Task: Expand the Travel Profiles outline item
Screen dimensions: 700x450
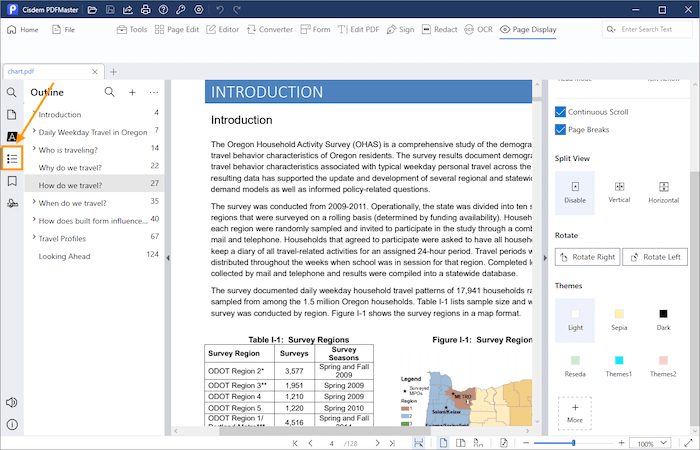Action: click(x=34, y=237)
